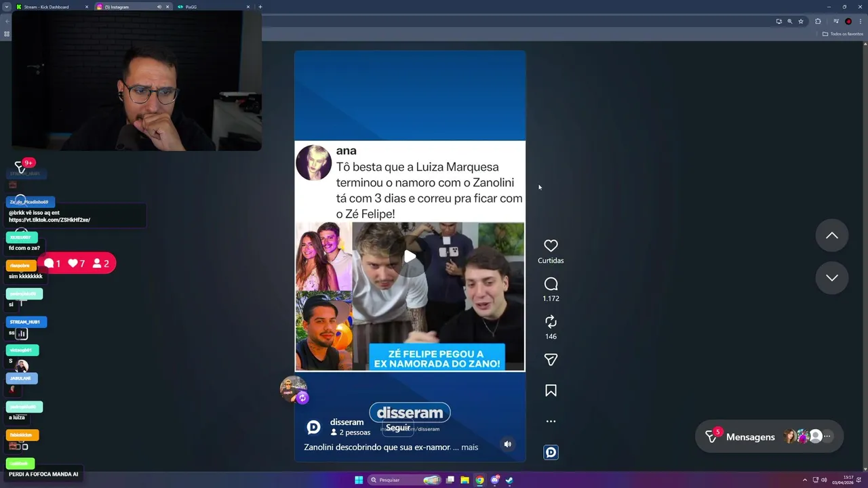Switch to the Instagram browser tab
This screenshot has height=488, width=868.
[x=132, y=7]
